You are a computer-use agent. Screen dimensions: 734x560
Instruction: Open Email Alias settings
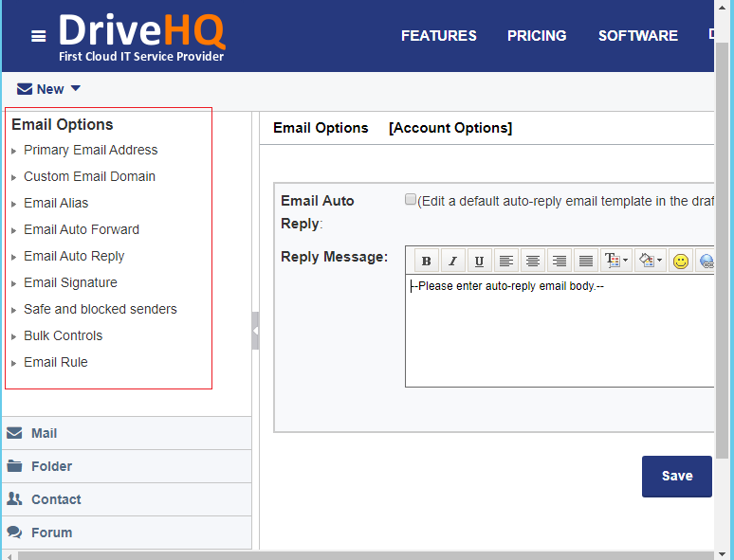tap(56, 203)
